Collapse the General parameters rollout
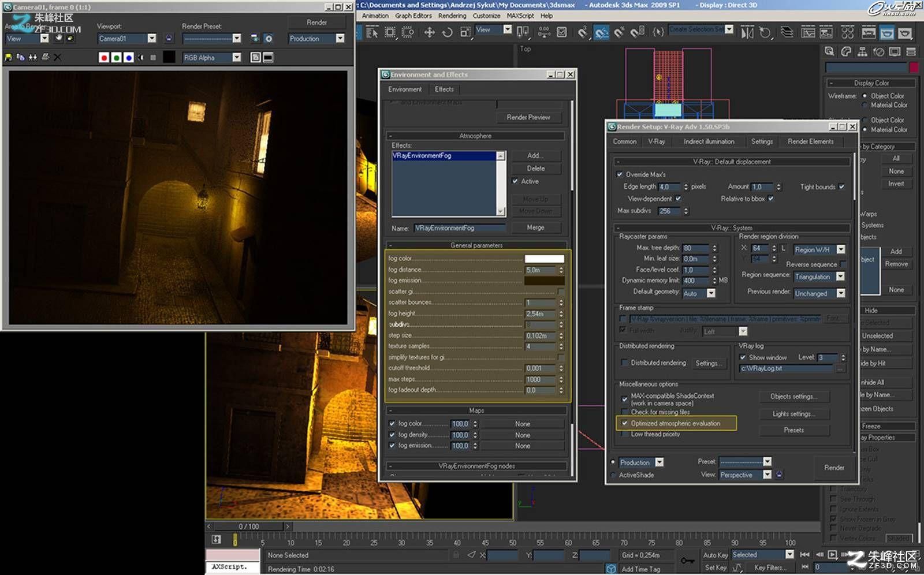Image resolution: width=924 pixels, height=575 pixels. coord(476,245)
